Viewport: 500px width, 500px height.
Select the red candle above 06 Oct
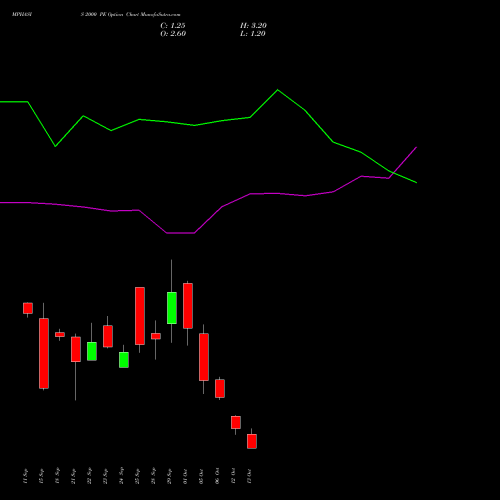point(220,388)
